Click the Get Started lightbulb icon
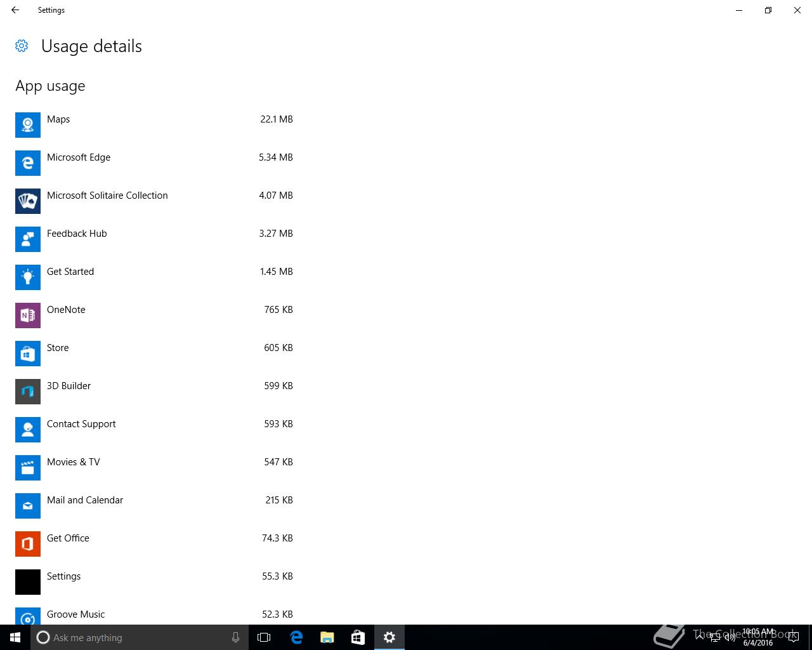The image size is (812, 650). (28, 277)
